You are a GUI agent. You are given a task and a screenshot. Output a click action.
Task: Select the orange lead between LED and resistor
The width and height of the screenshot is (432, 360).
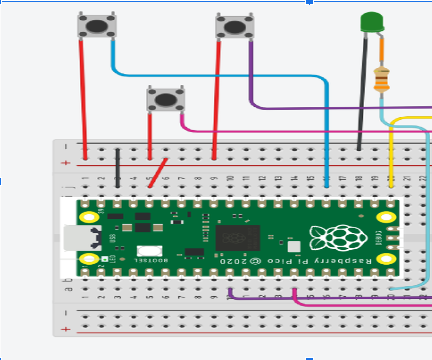coord(381,50)
